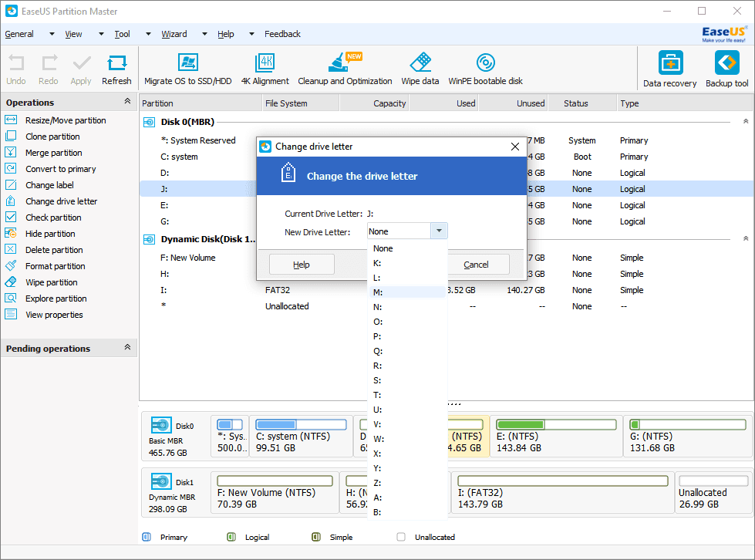Viewport: 755px width, 560px height.
Task: Select the Unallocated '*' row
Action: pyautogui.click(x=447, y=307)
